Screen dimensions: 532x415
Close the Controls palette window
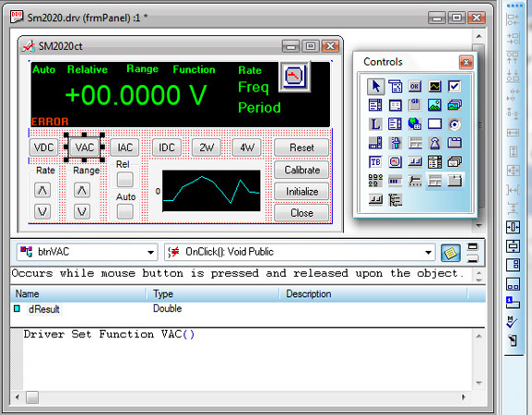click(467, 63)
